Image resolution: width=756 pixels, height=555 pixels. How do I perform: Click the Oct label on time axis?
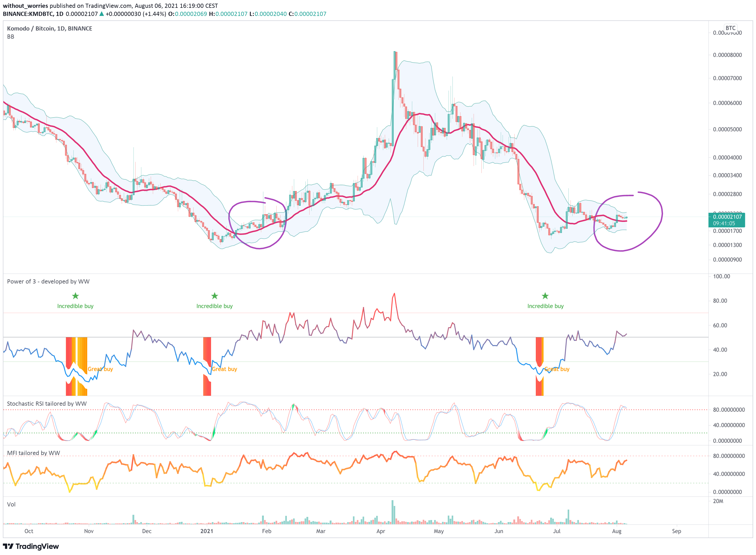point(29,531)
